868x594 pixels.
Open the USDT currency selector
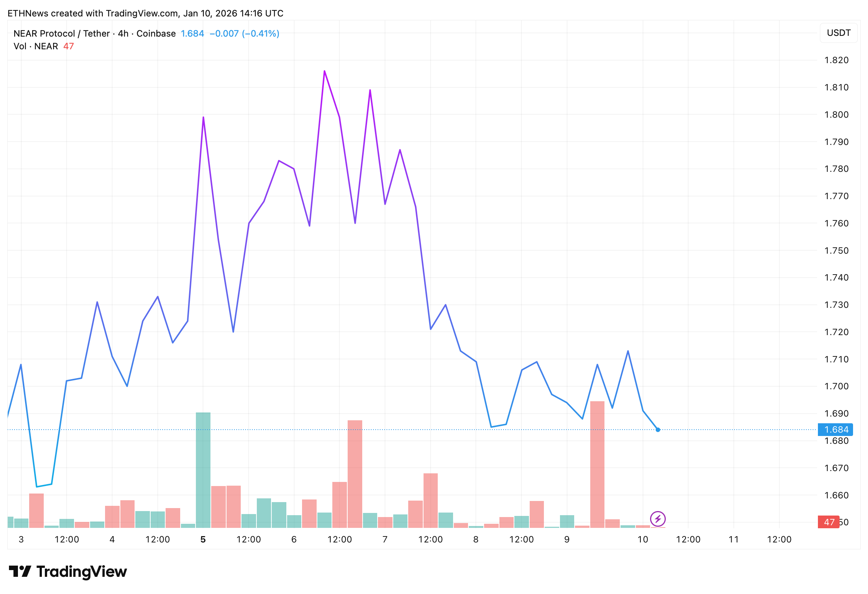click(x=838, y=33)
